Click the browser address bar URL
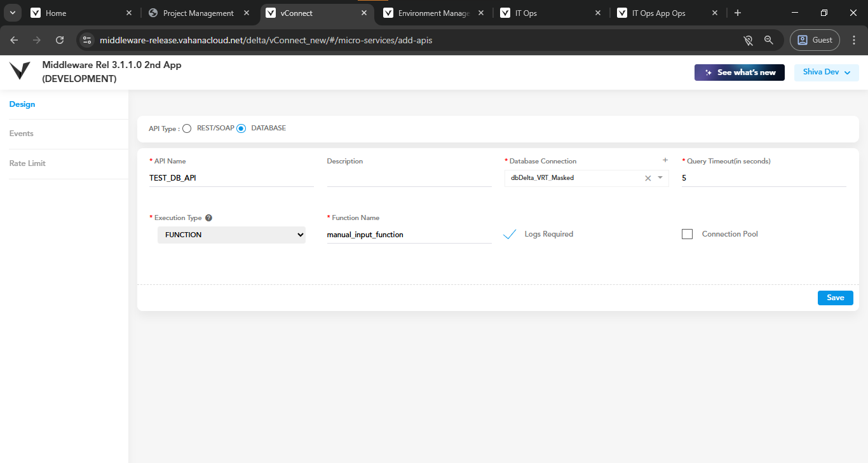The image size is (868, 463). pos(266,40)
